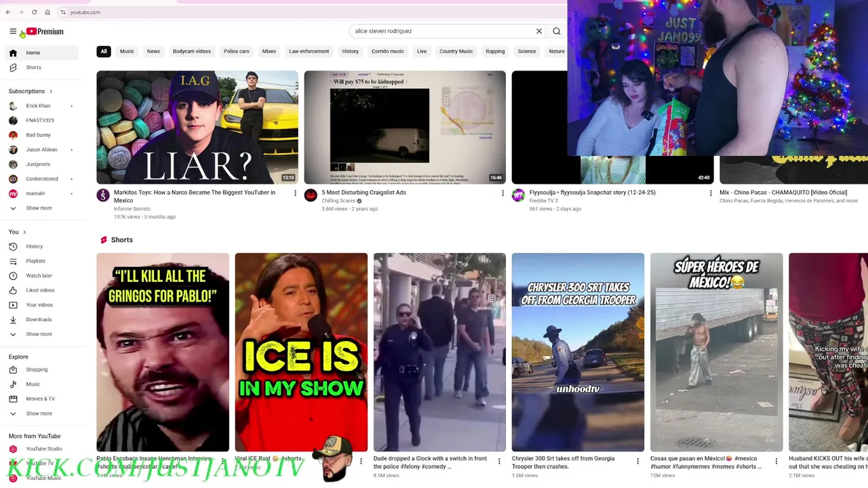Open Chrysler 300 SRT Georgia Trooper short

click(578, 352)
